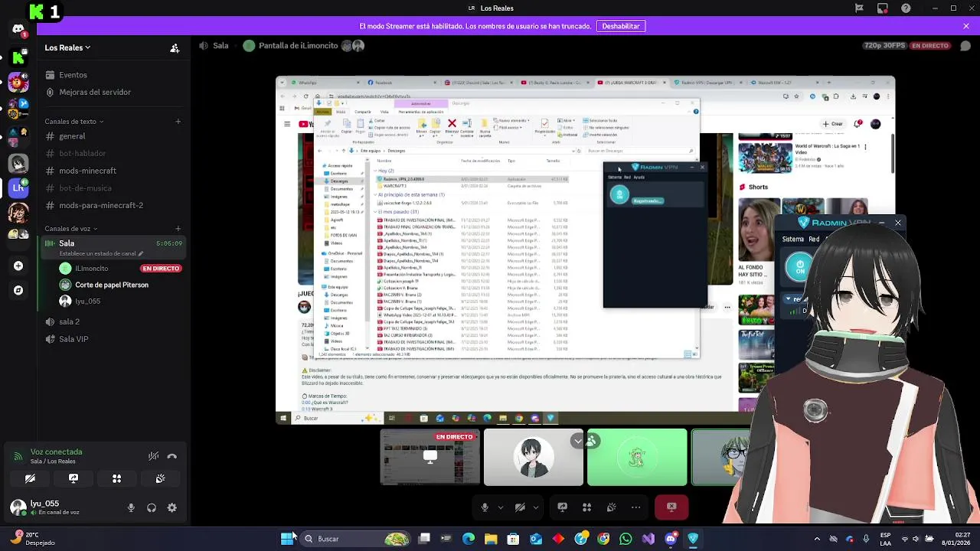Toggle camera in the call control bar
980x551 pixels.
520,507
